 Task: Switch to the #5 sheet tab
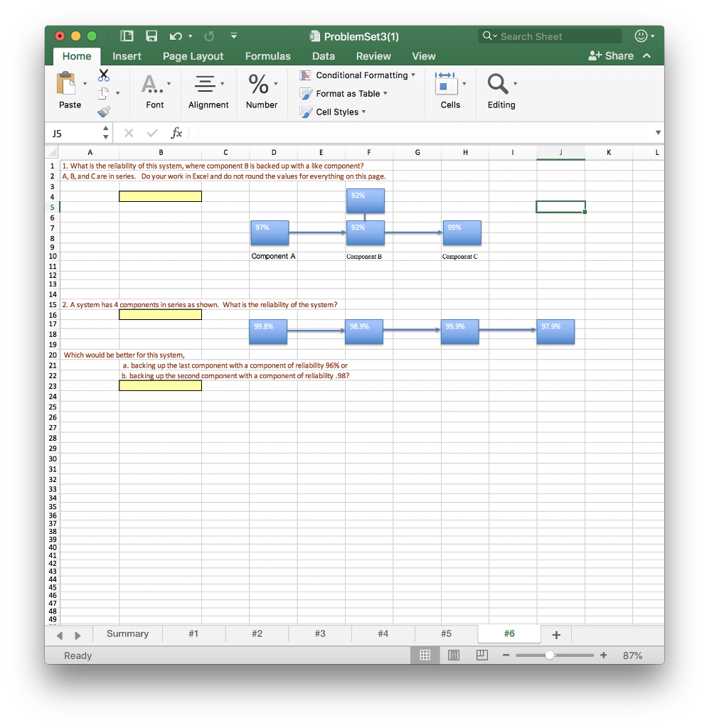pyautogui.click(x=446, y=633)
